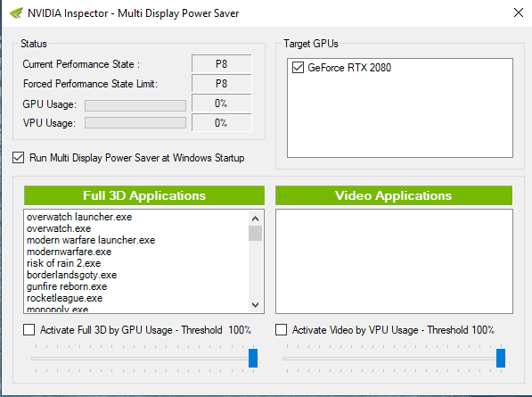Uncheck GeForce RTX 2080 target GPU

298,68
